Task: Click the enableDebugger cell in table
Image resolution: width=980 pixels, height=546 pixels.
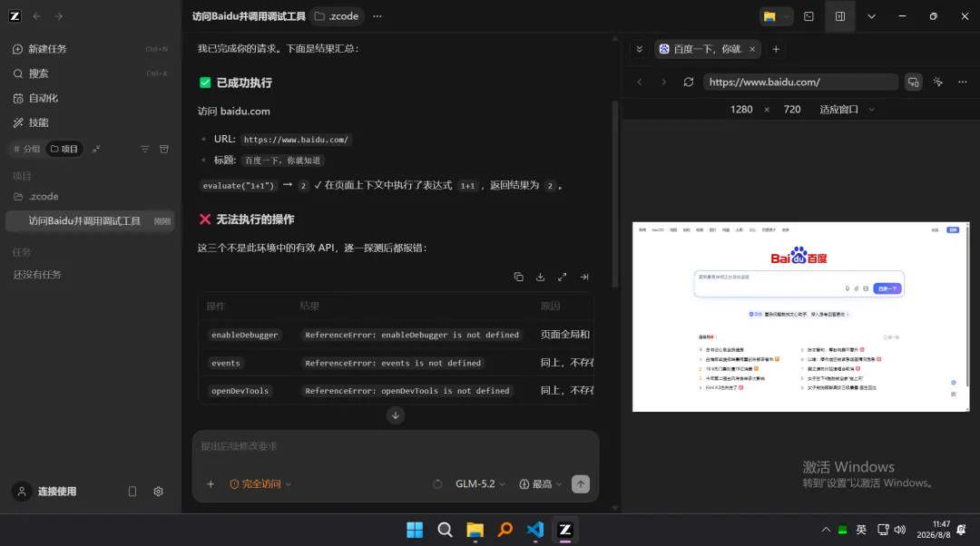Action: pos(245,335)
